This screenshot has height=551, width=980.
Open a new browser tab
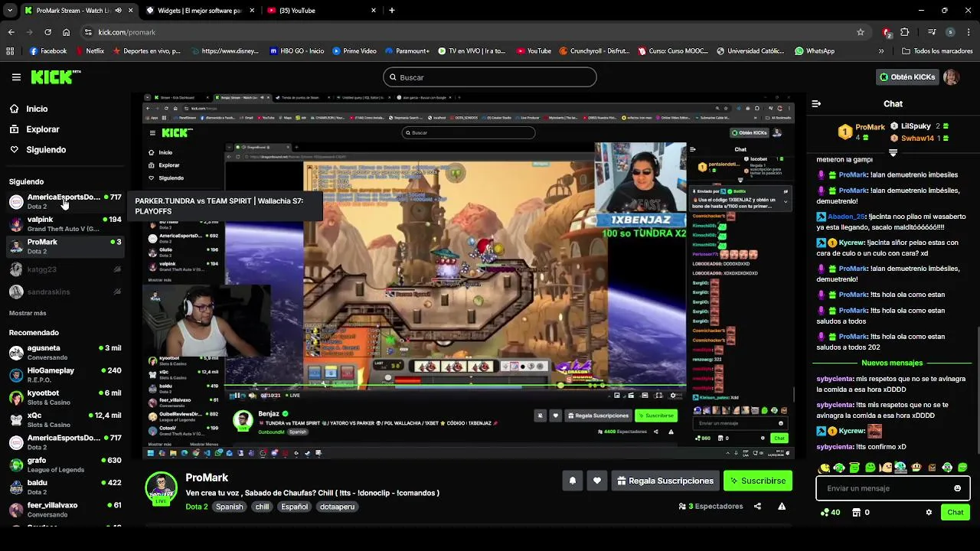tap(392, 11)
